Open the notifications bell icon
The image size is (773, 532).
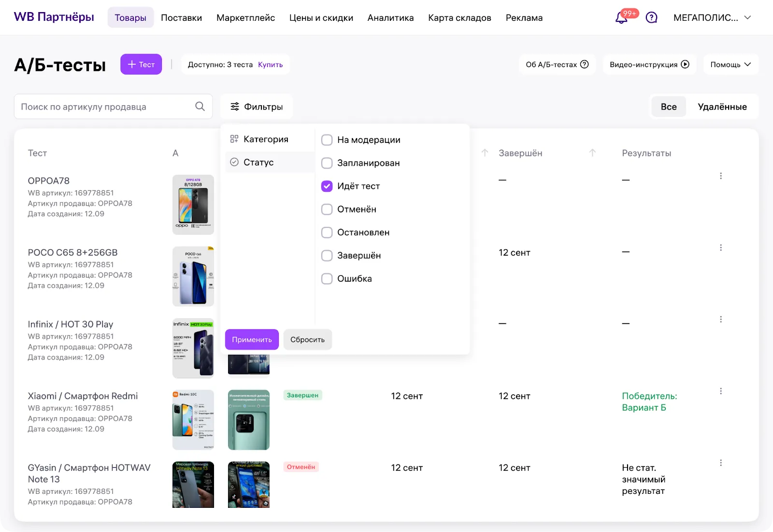(621, 18)
